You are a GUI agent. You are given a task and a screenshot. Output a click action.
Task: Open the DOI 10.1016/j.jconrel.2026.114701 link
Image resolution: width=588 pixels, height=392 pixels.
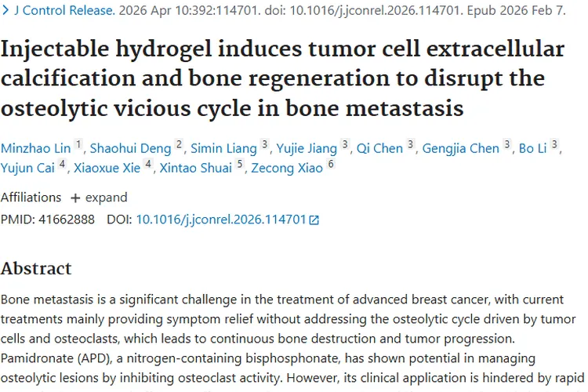click(x=221, y=220)
